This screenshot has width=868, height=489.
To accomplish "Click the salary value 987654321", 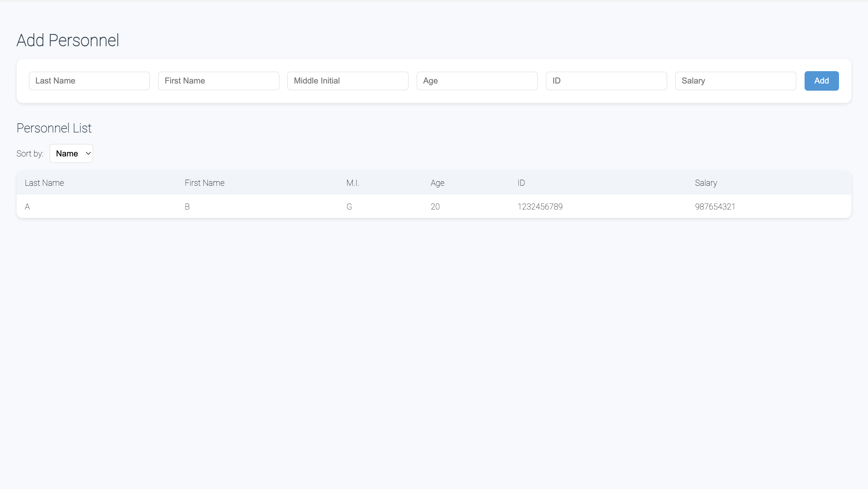I will click(715, 206).
